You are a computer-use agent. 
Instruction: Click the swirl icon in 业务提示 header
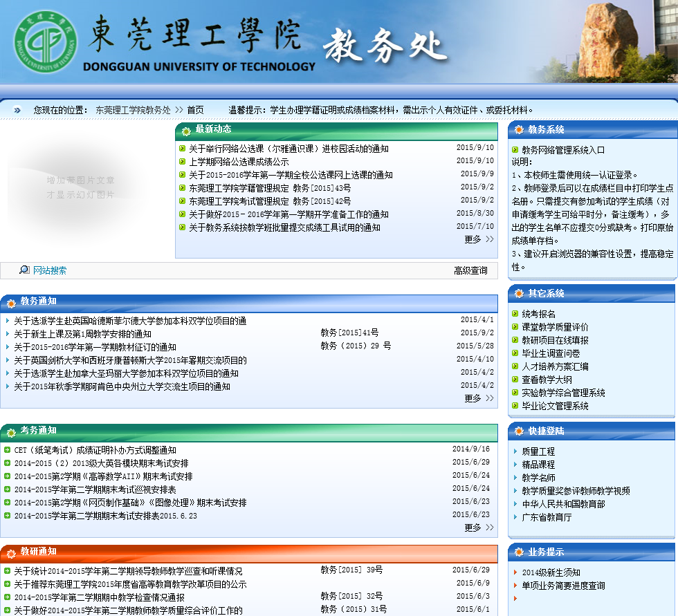tap(519, 552)
